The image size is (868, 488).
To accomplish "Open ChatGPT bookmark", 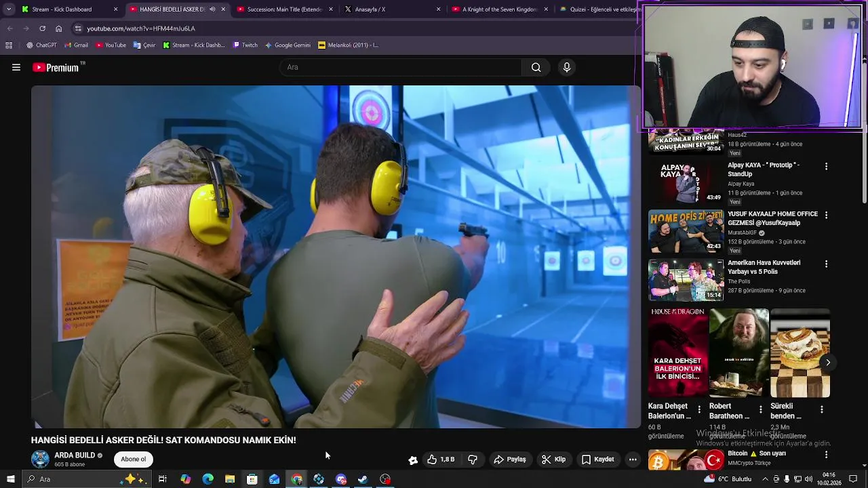I will (x=42, y=45).
